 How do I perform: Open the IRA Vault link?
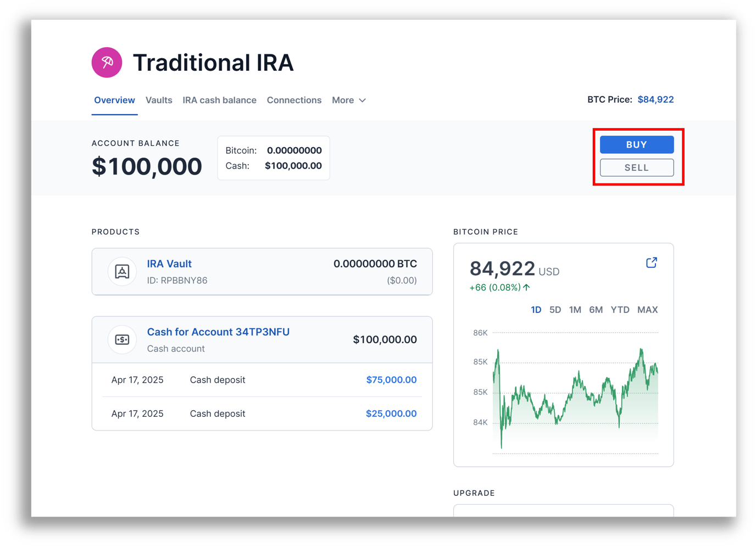click(x=169, y=264)
